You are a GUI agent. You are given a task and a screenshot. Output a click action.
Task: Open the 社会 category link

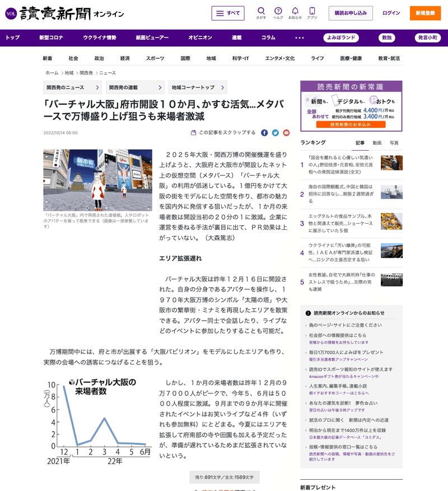point(73,58)
